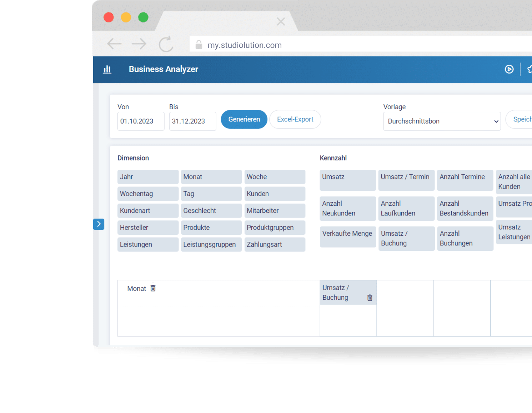This screenshot has width=532, height=413.
Task: Remove Umsatz / Buchung column via trash icon
Action: 370,298
